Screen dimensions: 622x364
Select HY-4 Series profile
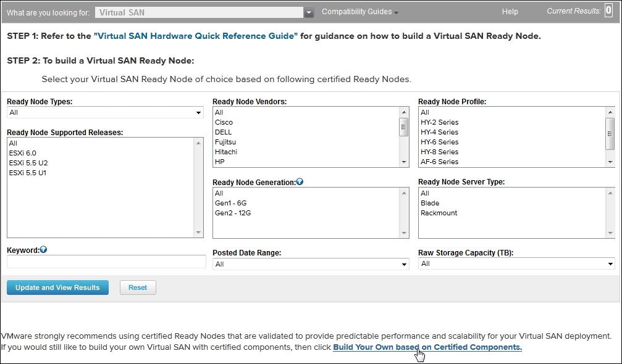point(440,132)
